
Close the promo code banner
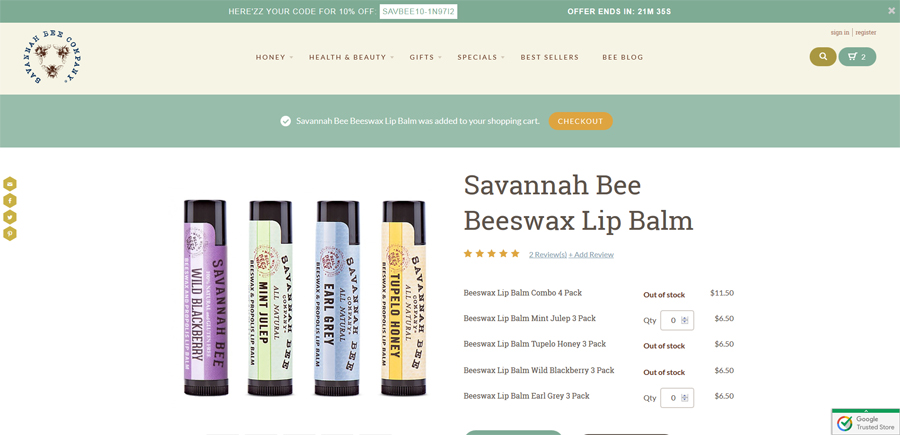pyautogui.click(x=891, y=10)
